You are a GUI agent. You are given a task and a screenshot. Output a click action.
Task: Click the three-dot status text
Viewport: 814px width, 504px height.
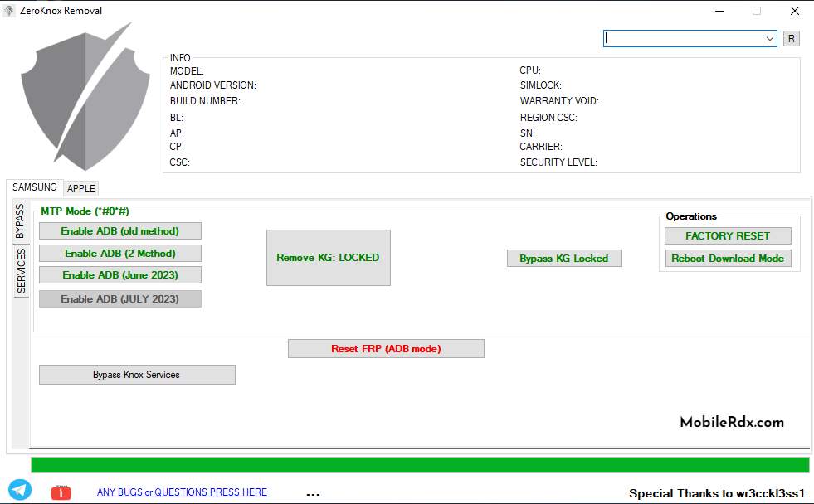click(313, 495)
